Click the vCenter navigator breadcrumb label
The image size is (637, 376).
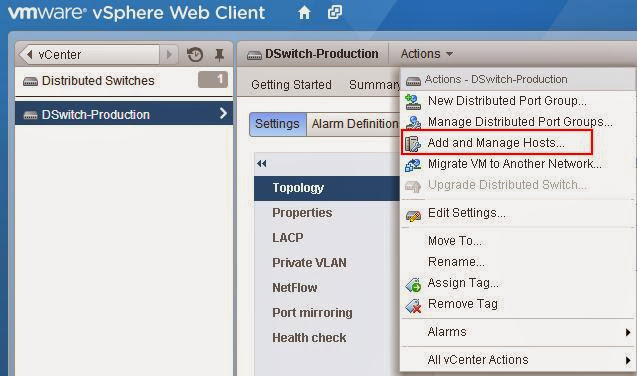(59, 54)
